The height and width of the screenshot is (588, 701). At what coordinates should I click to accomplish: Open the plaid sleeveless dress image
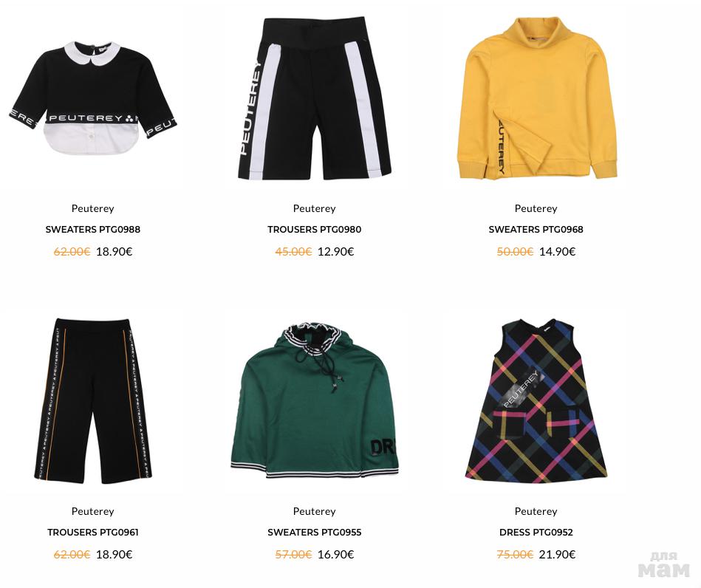tap(536, 400)
